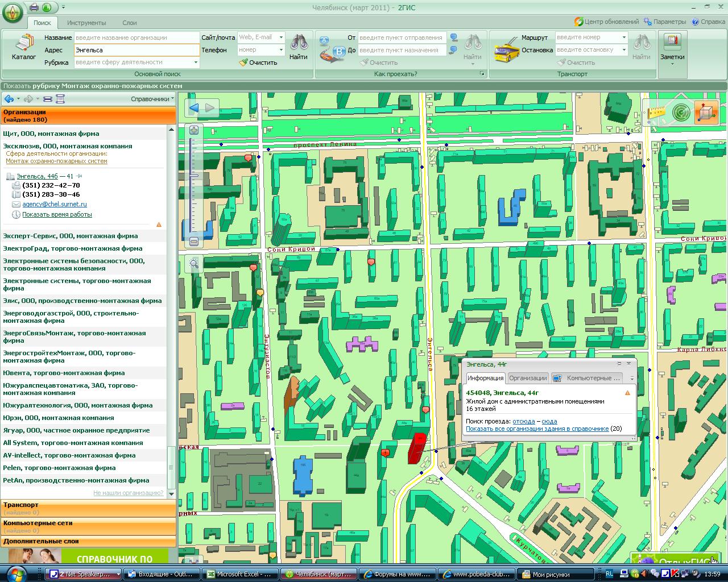Go back in the directory panel history
This screenshot has height=582, width=728.
[x=9, y=99]
